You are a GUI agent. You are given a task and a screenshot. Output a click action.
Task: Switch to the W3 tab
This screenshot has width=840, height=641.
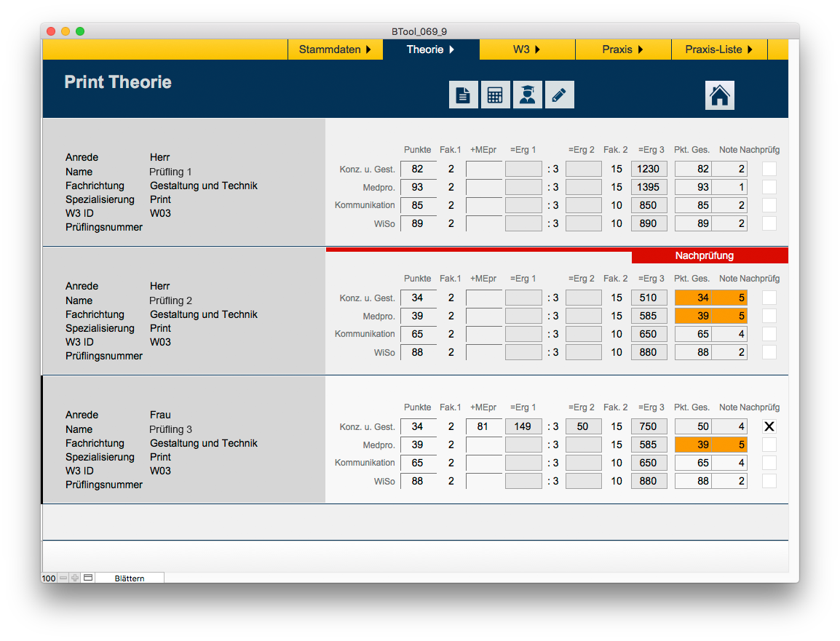point(527,49)
